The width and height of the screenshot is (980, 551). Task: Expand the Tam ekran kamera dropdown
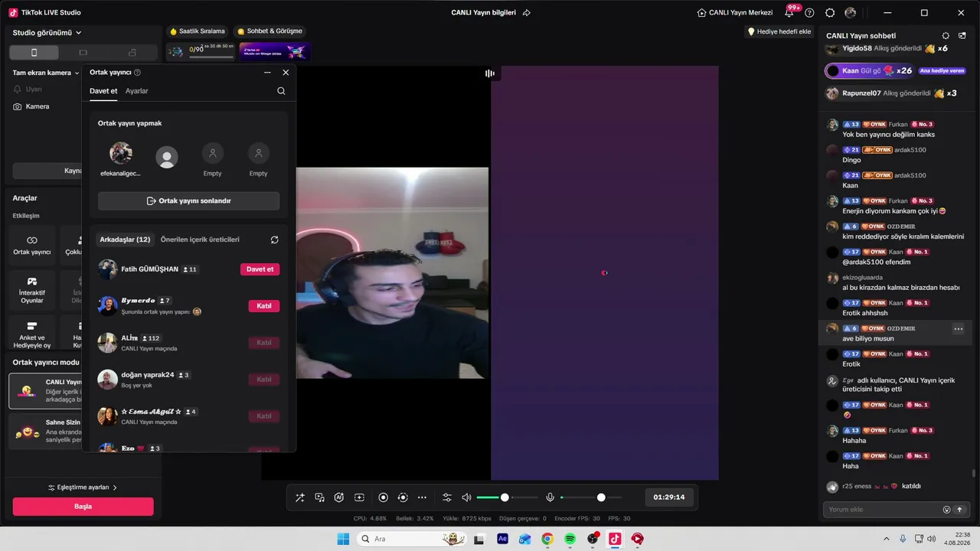point(46,73)
